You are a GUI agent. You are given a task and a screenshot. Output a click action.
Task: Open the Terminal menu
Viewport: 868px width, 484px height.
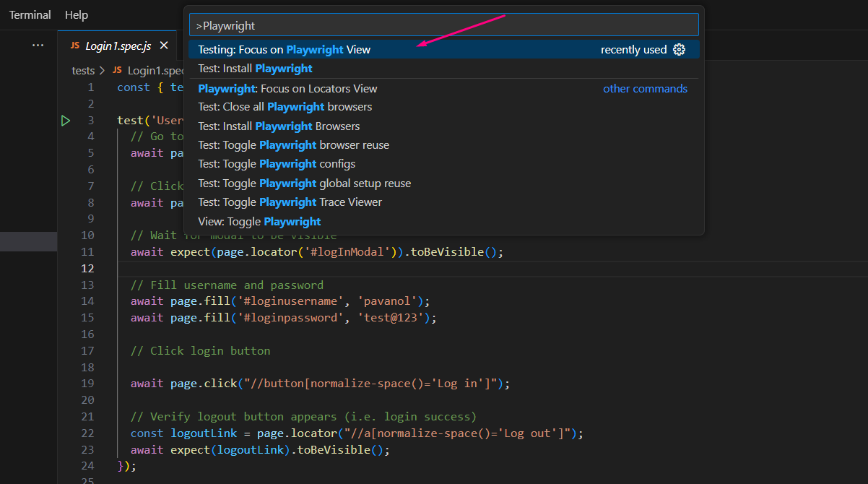click(x=30, y=14)
